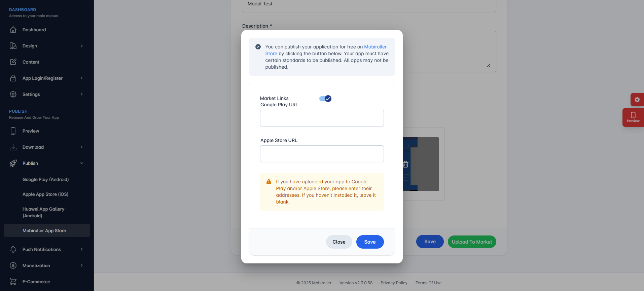The height and width of the screenshot is (291, 644).
Task: Expand the Push Notifications chevron
Action: pyautogui.click(x=82, y=249)
